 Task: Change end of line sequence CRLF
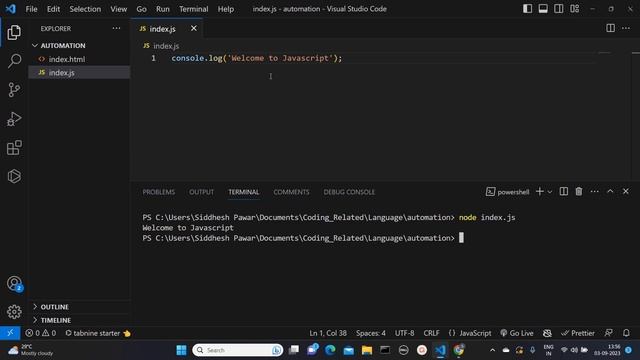[431, 333]
